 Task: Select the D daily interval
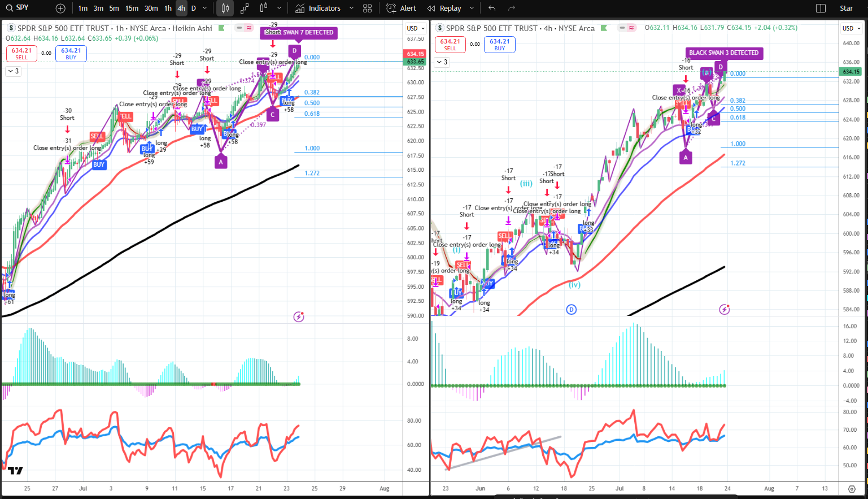194,8
